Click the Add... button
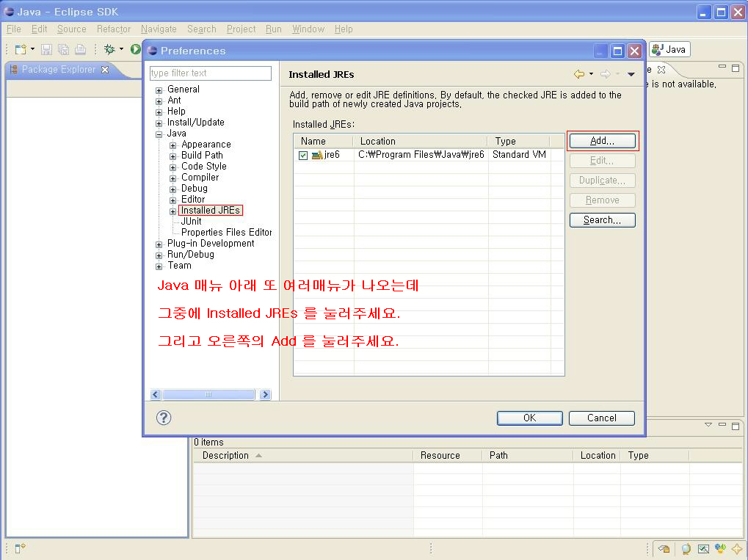 603,141
